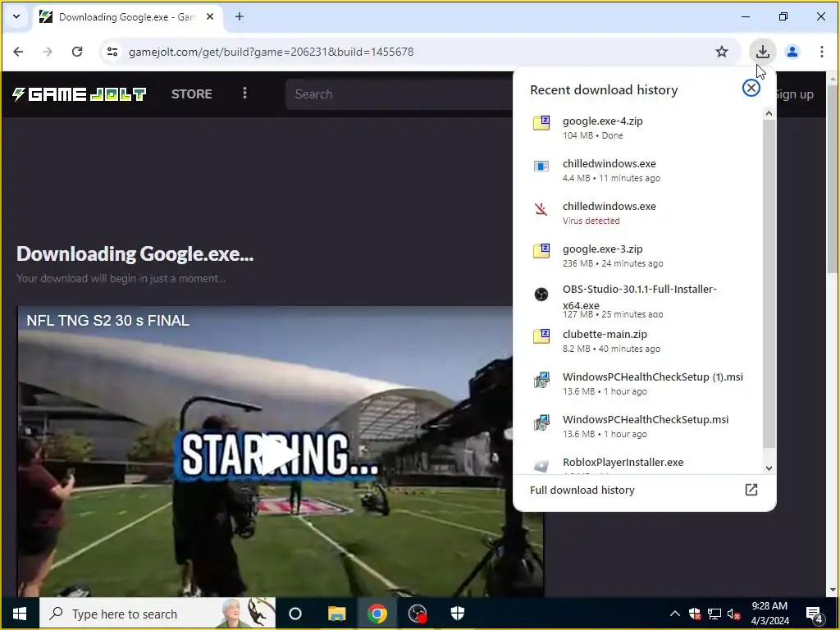Screen dimensions: 840x630
Task: Click the muted volume tray icon
Action: (733, 614)
